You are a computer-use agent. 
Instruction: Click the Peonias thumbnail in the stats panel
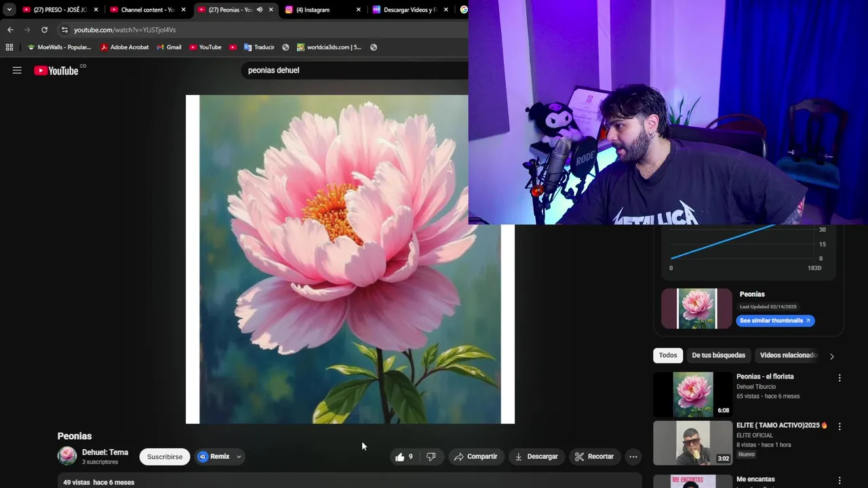pos(696,308)
